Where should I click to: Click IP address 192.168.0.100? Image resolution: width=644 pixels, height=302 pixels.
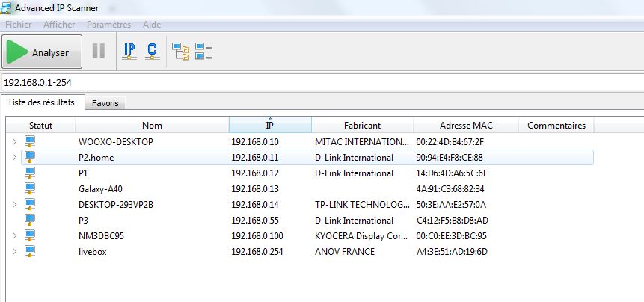click(257, 236)
